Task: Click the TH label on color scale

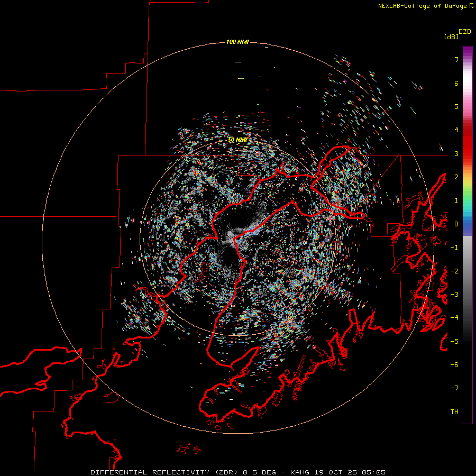Action: click(454, 412)
